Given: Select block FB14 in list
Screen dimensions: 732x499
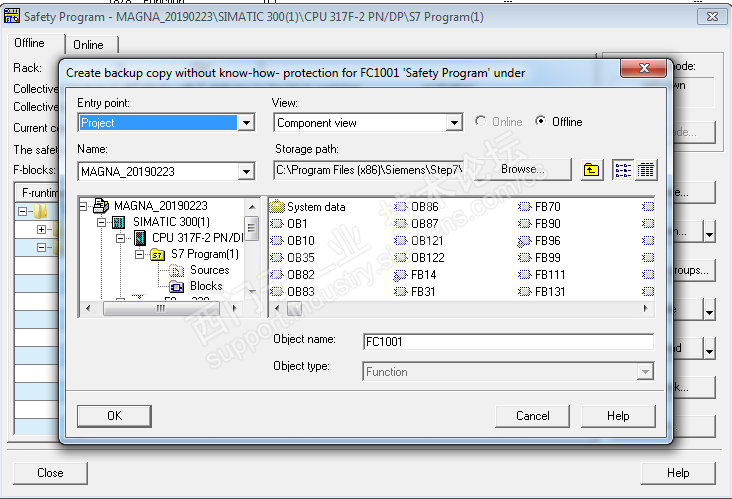Looking at the screenshot, I should [415, 274].
